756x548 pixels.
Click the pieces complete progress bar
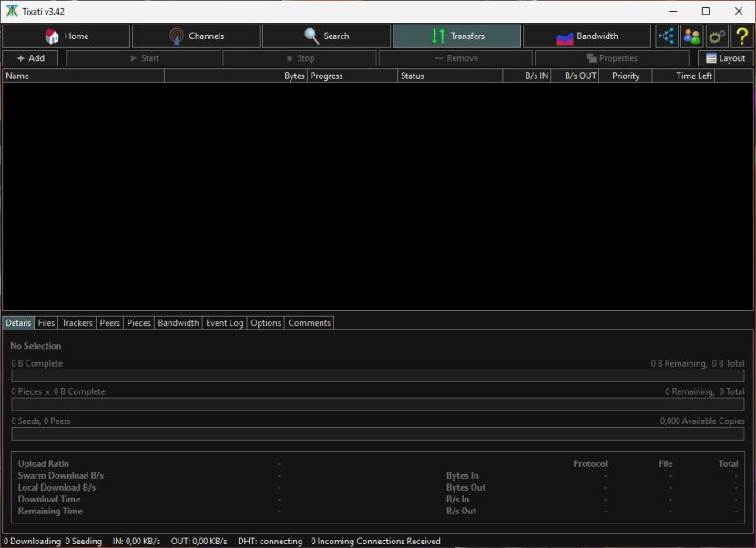[x=377, y=404]
